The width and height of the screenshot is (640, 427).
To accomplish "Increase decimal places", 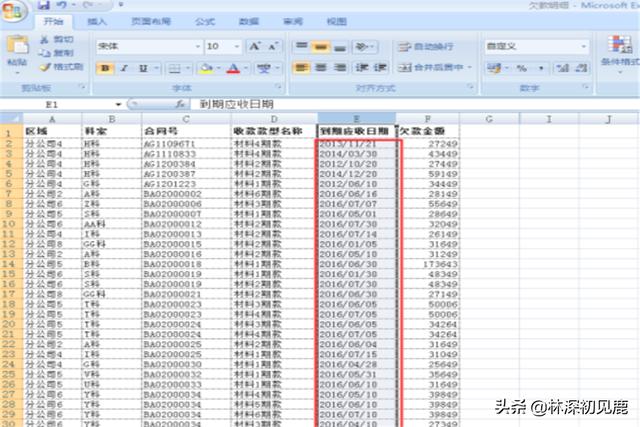I will (x=562, y=68).
